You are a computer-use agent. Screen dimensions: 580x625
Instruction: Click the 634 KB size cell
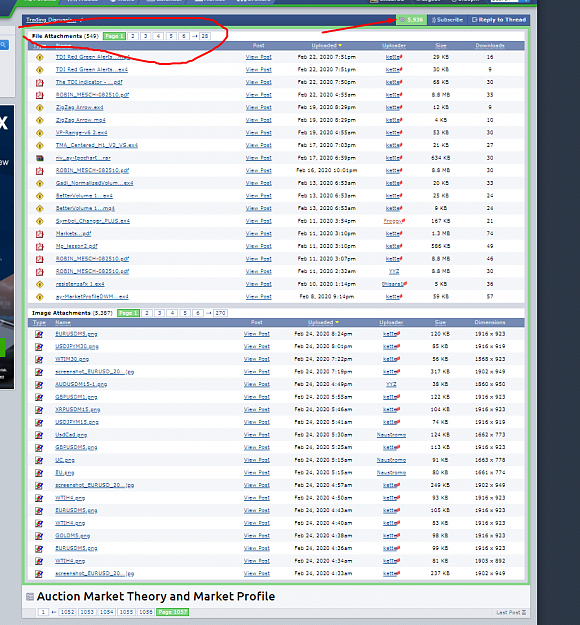(x=441, y=158)
